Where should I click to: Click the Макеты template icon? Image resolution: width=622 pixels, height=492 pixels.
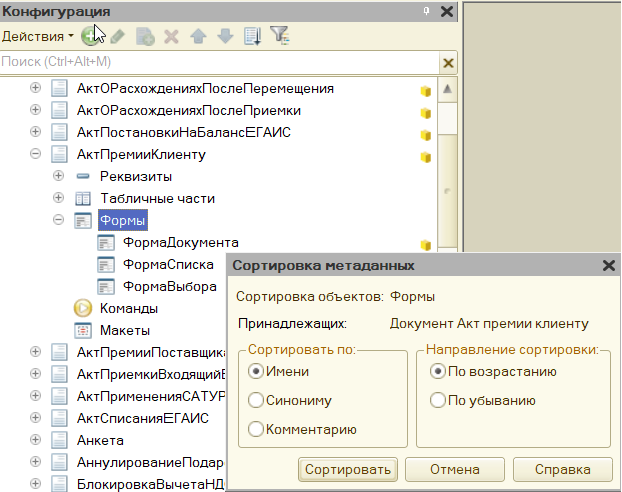(x=83, y=331)
